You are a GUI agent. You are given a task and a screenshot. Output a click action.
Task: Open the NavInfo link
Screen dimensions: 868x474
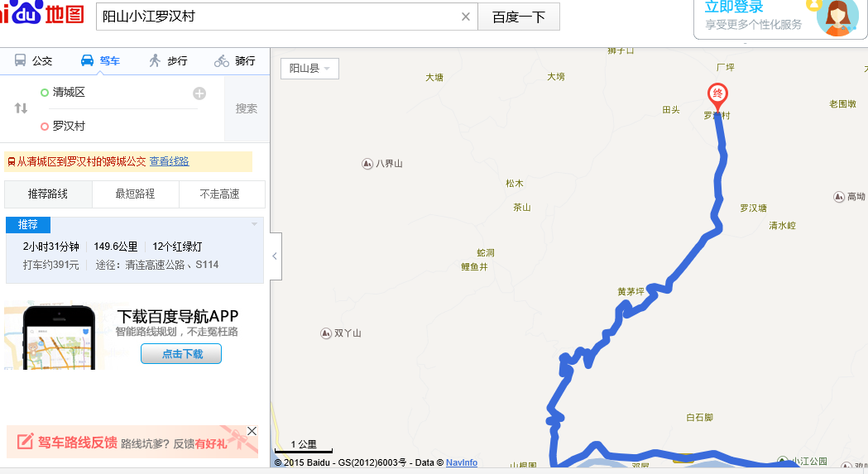462,462
